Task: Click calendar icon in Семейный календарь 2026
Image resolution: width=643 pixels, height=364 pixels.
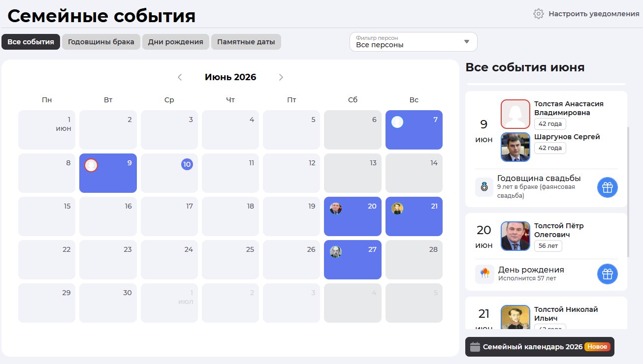Action: [x=475, y=347]
